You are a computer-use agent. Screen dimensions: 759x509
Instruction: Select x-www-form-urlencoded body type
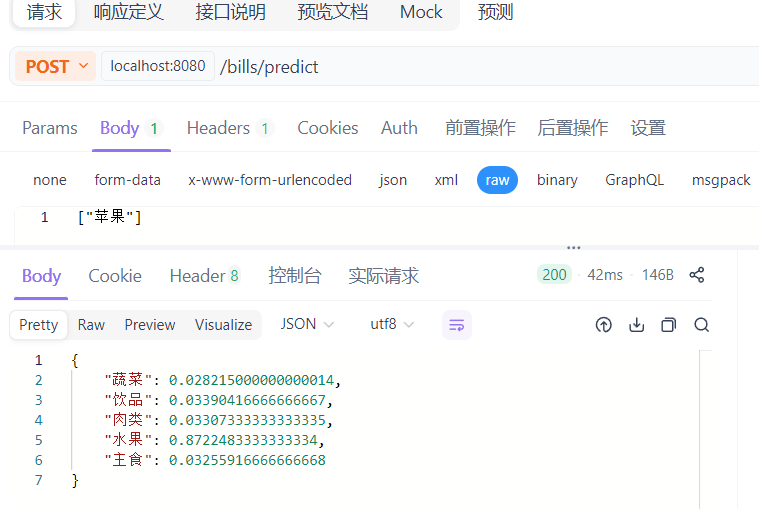270,180
